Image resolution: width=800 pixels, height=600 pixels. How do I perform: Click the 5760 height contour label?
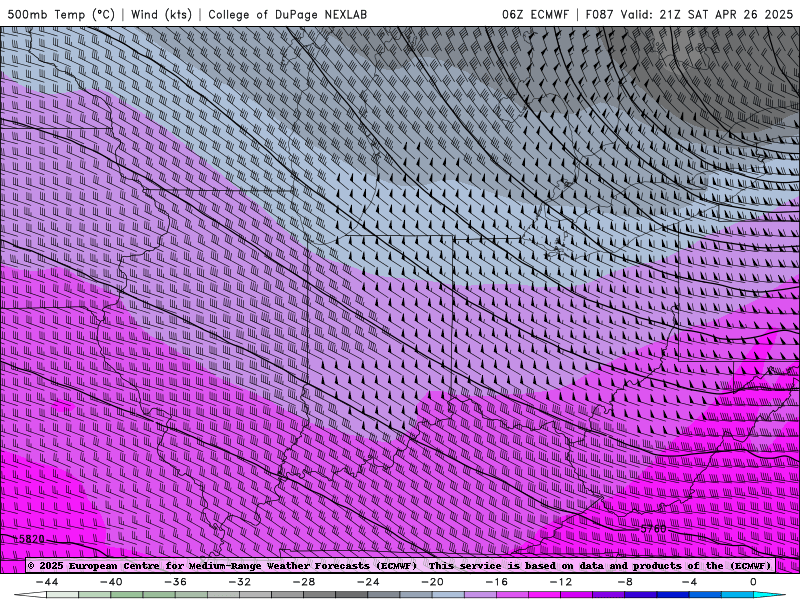point(653,529)
